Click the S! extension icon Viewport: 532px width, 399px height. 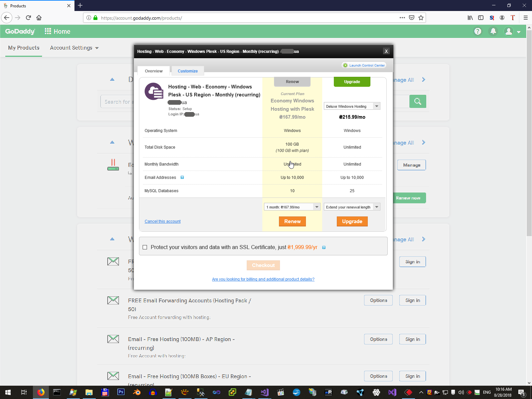492,18
